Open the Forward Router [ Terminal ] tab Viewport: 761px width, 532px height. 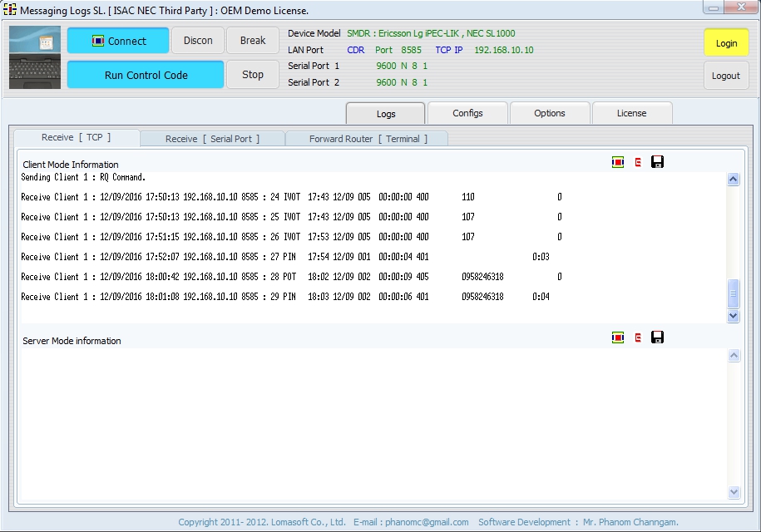pos(368,139)
